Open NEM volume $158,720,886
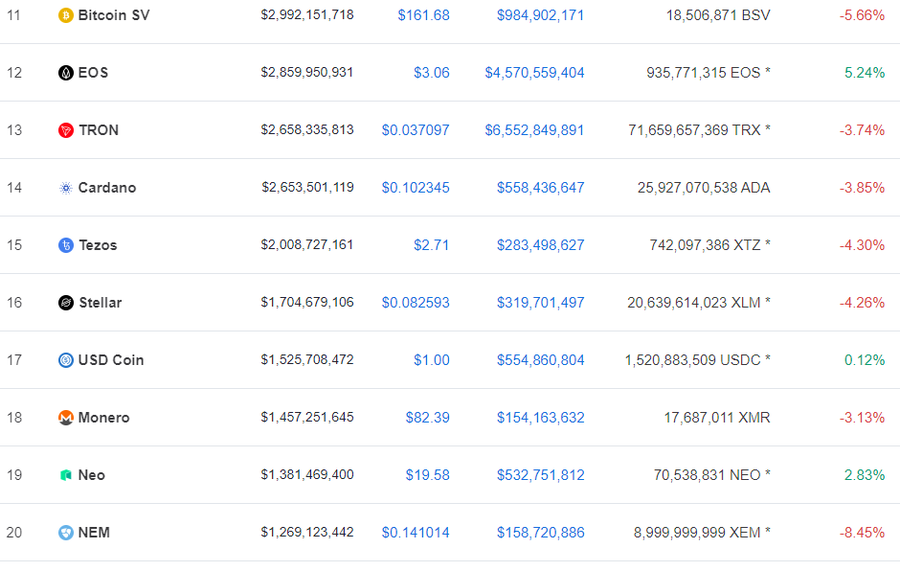 (x=541, y=533)
